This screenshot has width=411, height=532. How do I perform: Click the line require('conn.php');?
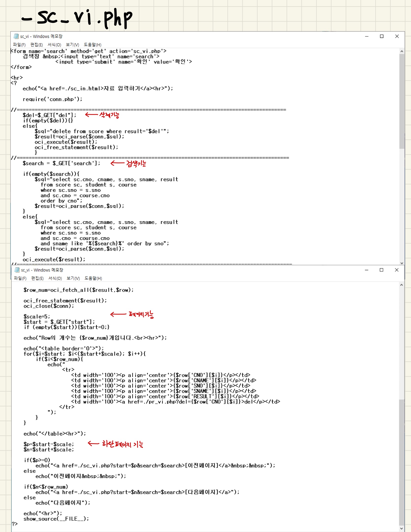coord(52,99)
